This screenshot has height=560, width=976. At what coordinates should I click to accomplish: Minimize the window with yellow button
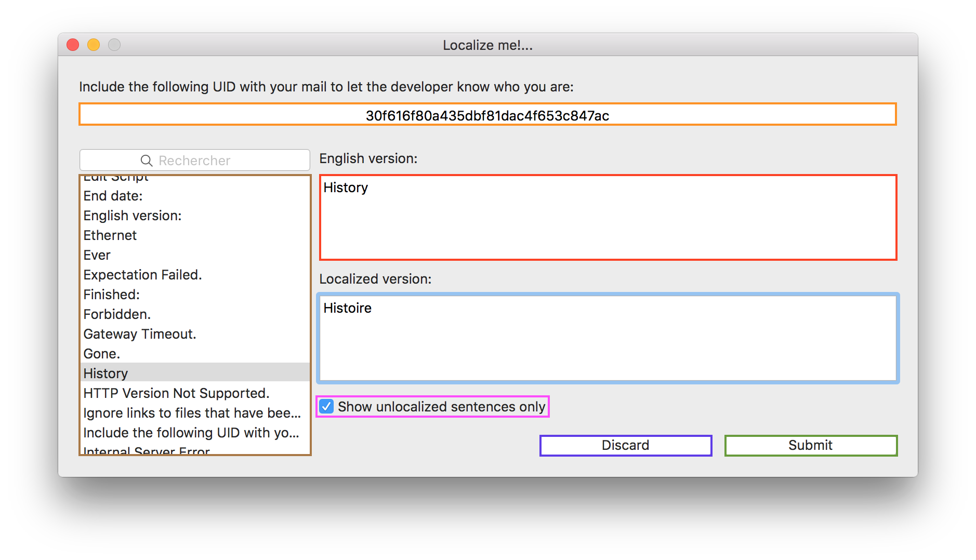94,45
